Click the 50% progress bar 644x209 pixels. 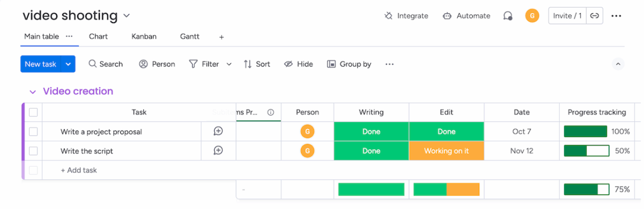coord(586,151)
